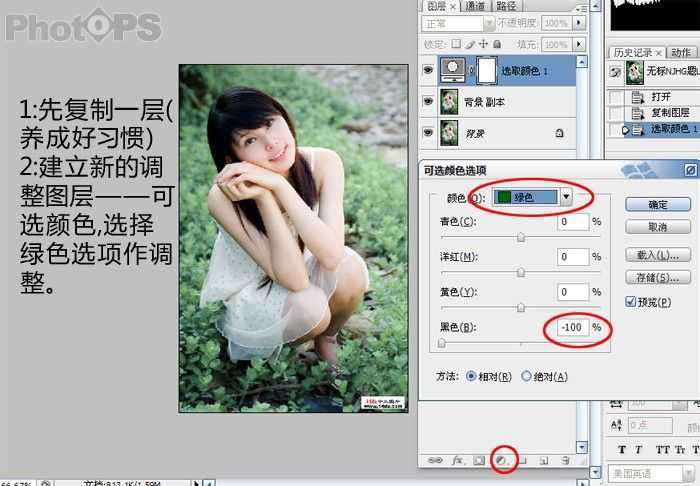The width and height of the screenshot is (700, 486).
Task: Open the opacity slider arrow in Layers panel
Action: [579, 22]
